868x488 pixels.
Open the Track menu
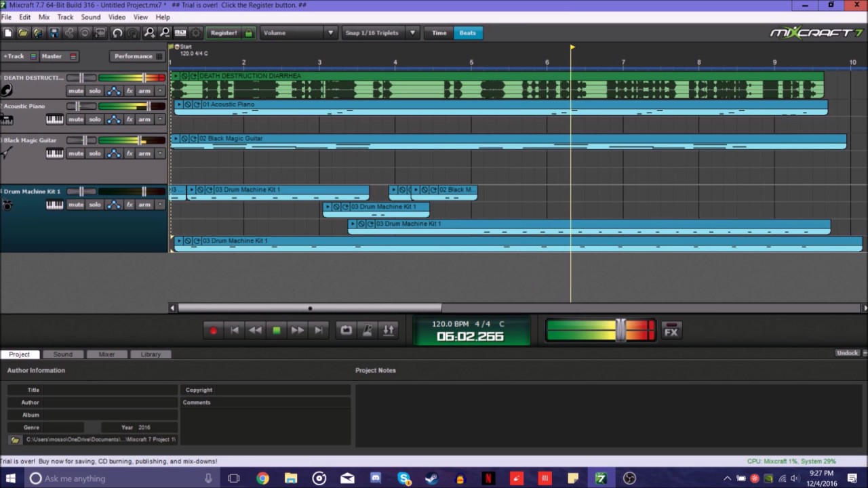click(65, 17)
